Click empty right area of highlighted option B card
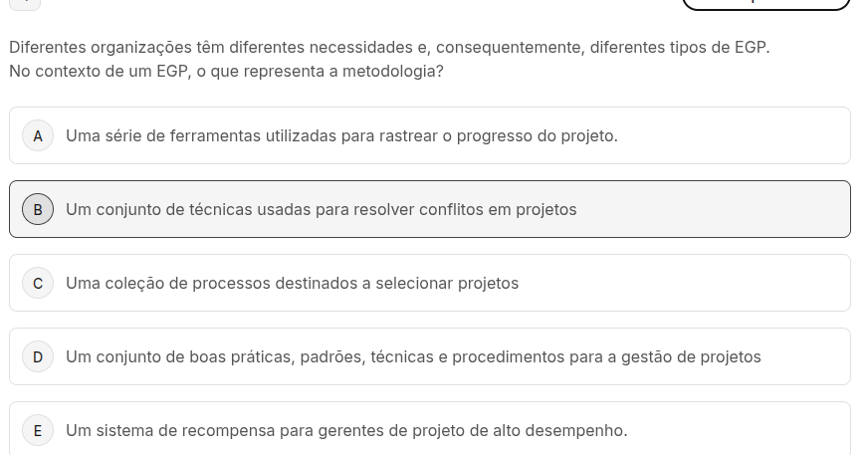The height and width of the screenshot is (455, 868). (x=712, y=209)
